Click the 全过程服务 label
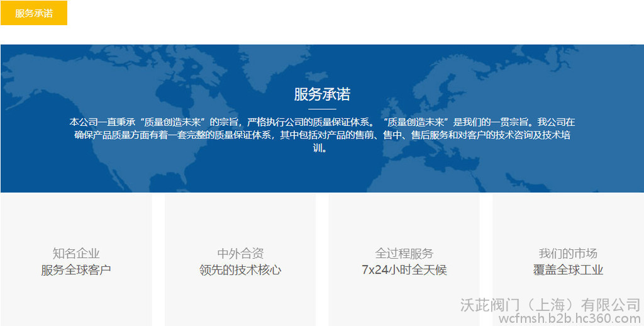This screenshot has height=326, width=644. pos(404,254)
